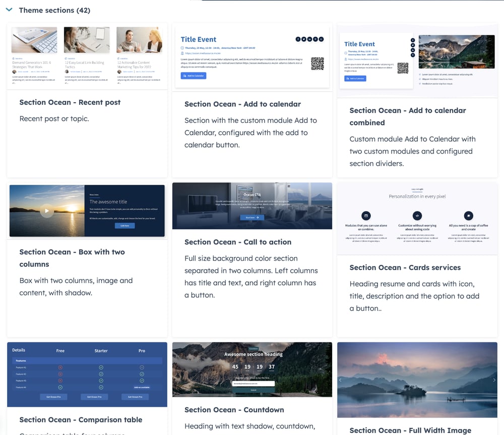
Task: Open "Section Ocean - Add to calendar" title
Action: tap(243, 104)
